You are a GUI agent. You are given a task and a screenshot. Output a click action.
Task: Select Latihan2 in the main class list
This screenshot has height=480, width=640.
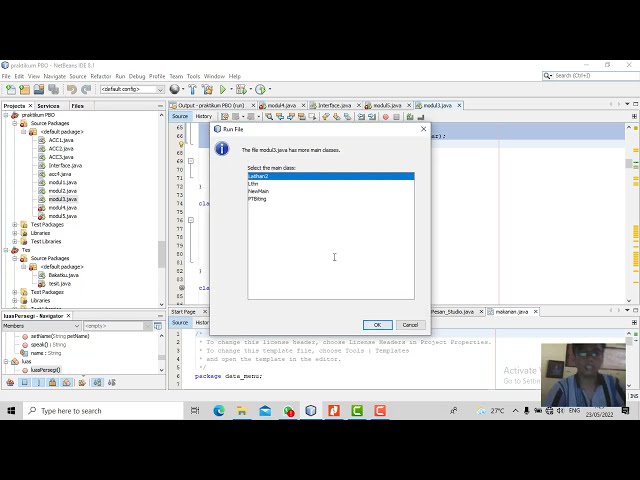331,176
